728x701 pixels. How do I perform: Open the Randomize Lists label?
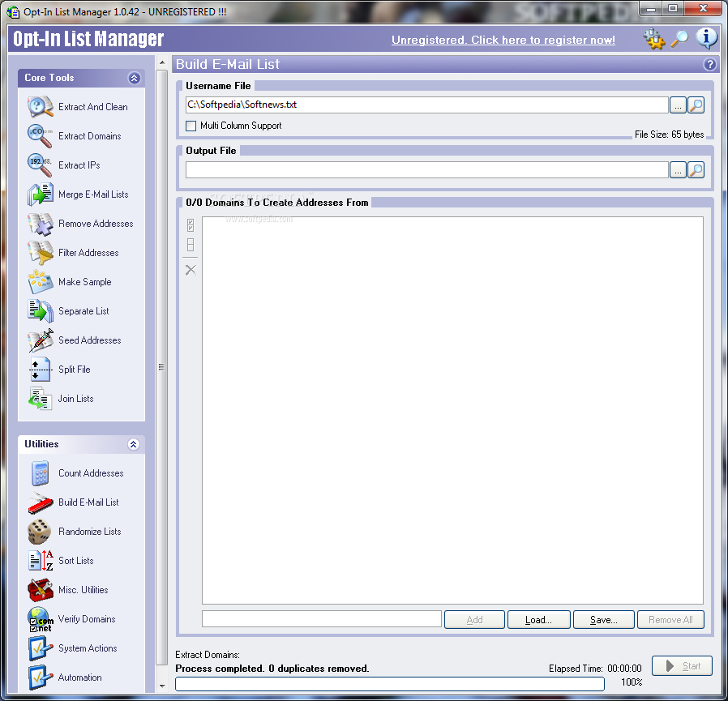90,532
